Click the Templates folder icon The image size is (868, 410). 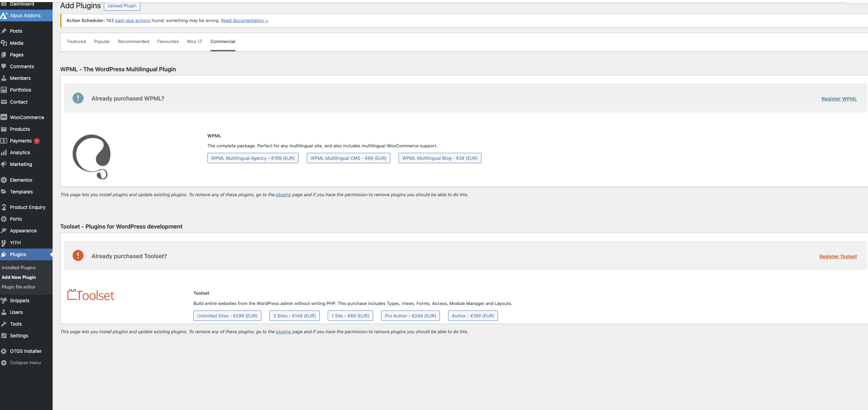(4, 192)
